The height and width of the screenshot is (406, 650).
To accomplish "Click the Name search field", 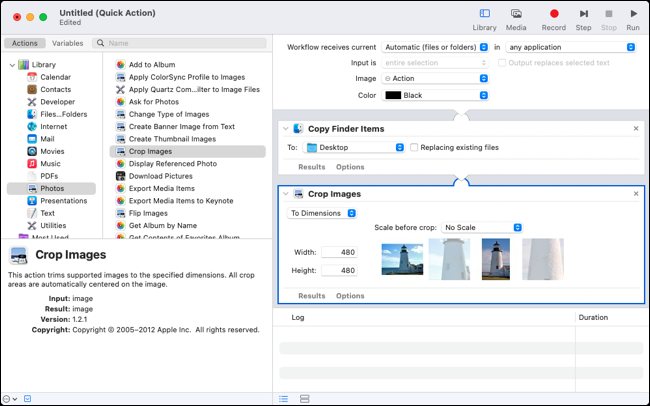I will (x=179, y=43).
